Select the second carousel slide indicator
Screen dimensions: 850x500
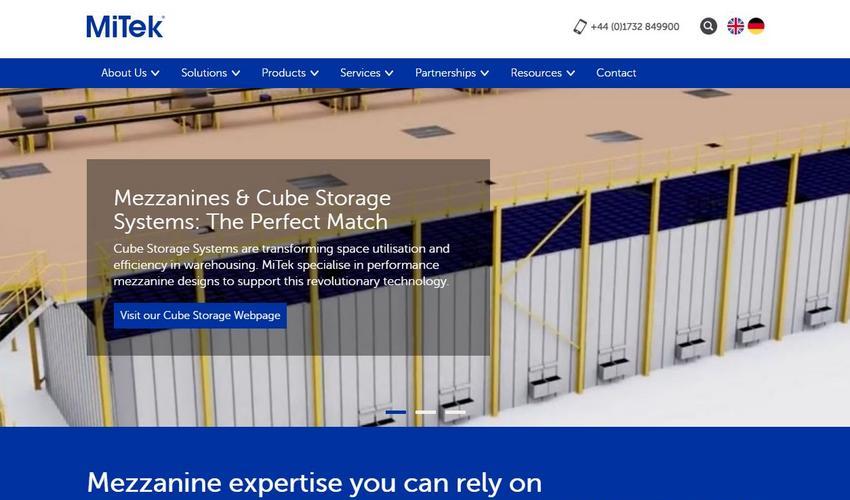426,412
